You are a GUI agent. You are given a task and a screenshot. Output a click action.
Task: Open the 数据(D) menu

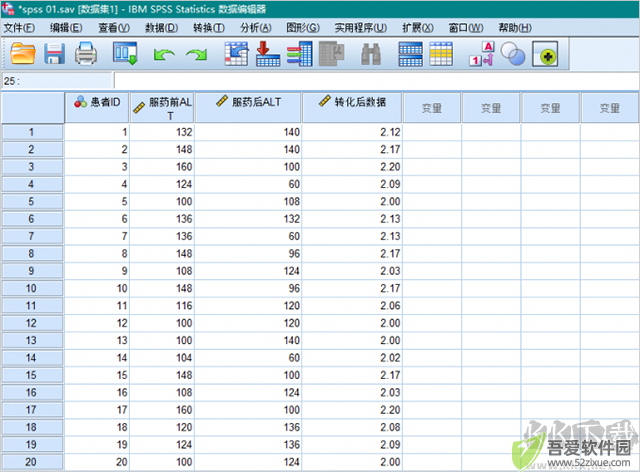(x=162, y=28)
